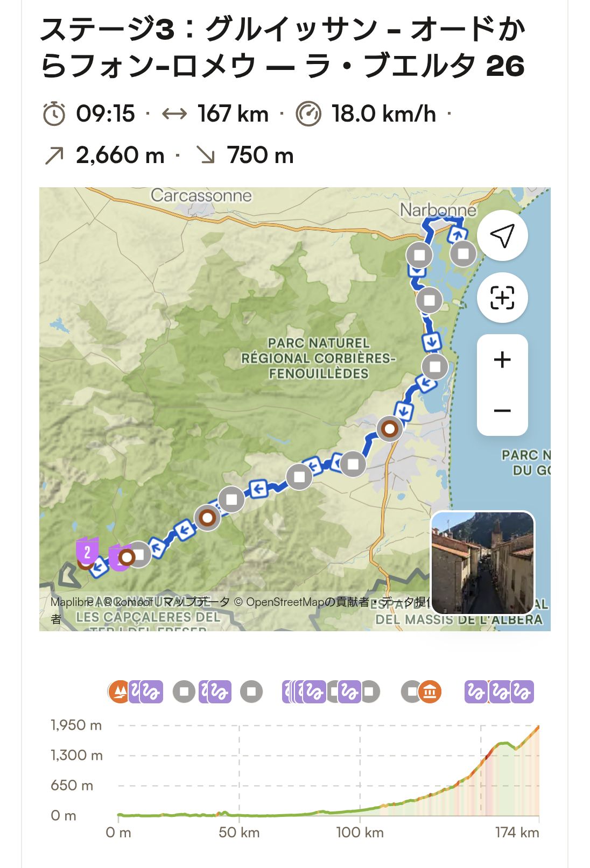Click the elevation profile peak near 174 km
The width and height of the screenshot is (590, 868).
tap(538, 726)
